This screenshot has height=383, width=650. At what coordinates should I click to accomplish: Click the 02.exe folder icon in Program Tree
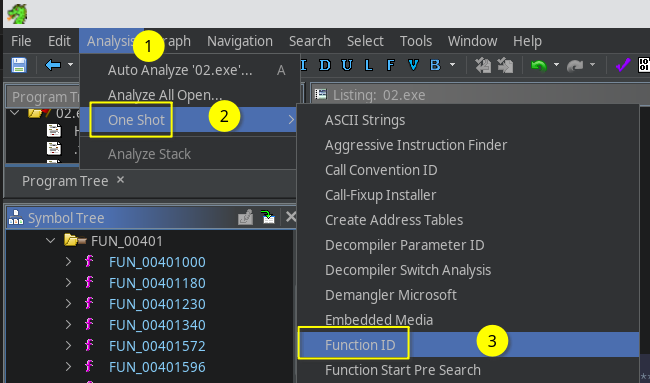point(39,113)
